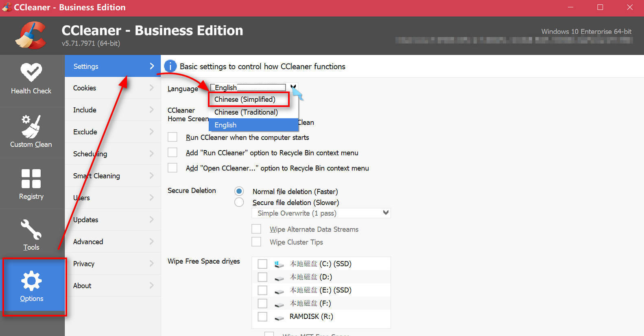This screenshot has height=336, width=644.
Task: Check the F: drive checkbox
Action: pyautogui.click(x=262, y=303)
